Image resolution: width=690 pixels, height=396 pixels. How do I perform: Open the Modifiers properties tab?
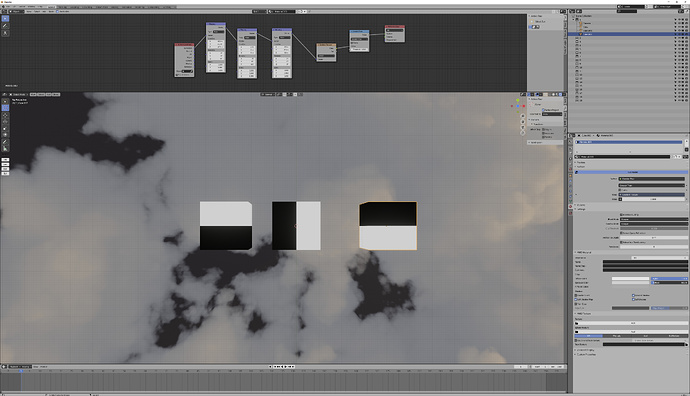[x=570, y=181]
